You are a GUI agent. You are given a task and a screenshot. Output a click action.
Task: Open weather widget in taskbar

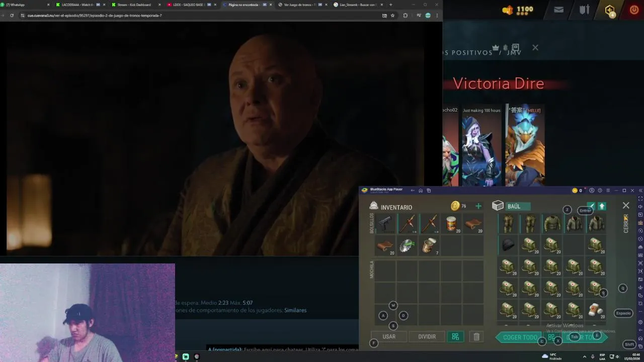coord(552,356)
